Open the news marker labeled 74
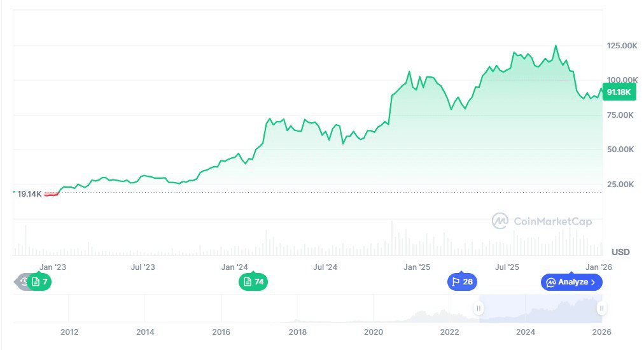The width and height of the screenshot is (644, 350). click(253, 282)
